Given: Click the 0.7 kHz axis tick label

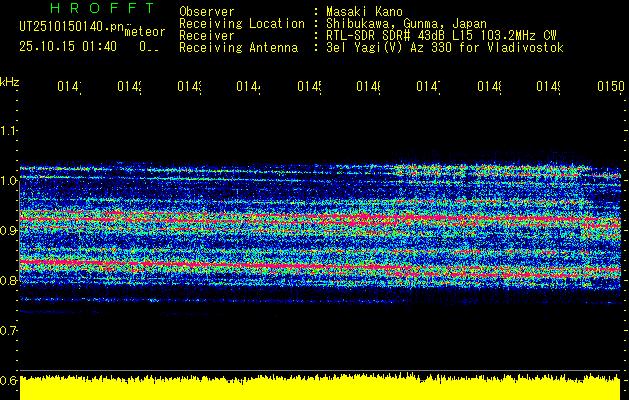Looking at the screenshot, I should [x=9, y=330].
